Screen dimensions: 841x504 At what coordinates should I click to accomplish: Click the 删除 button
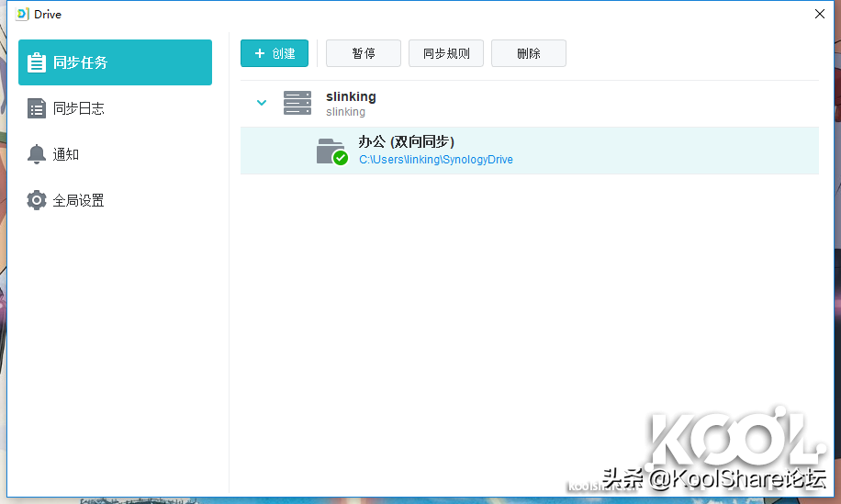click(529, 53)
